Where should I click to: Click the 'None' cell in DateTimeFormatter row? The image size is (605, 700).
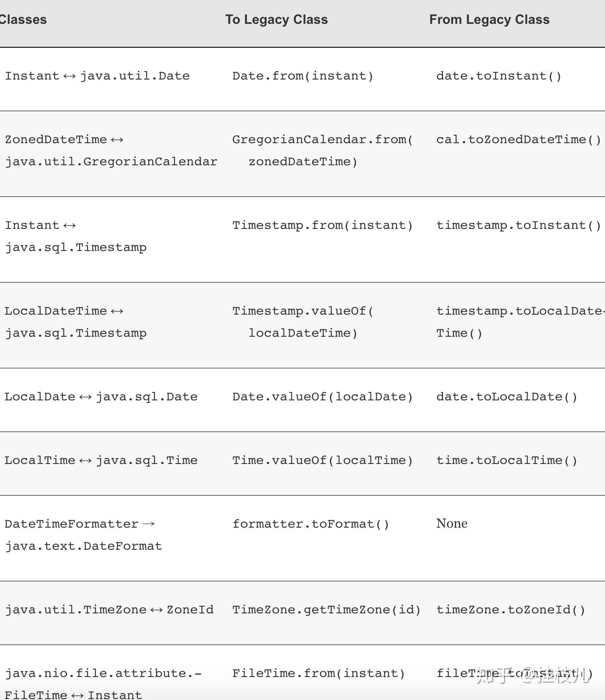coord(452,523)
